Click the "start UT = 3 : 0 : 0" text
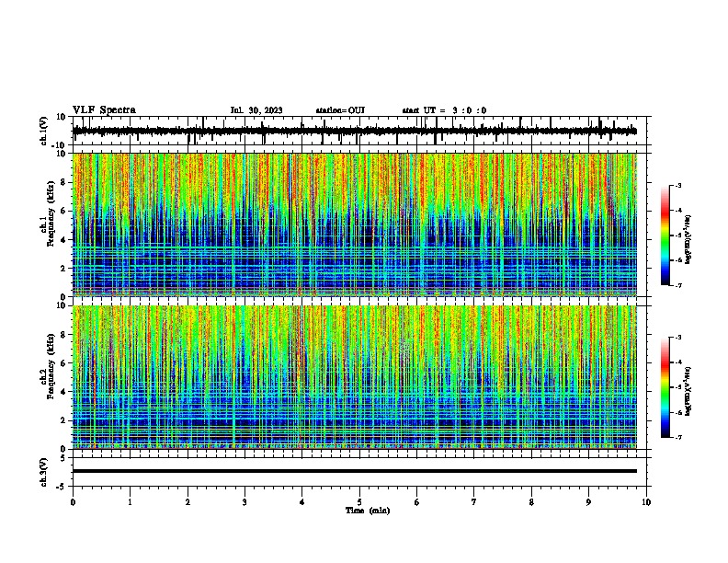The image size is (728, 563). coord(444,110)
